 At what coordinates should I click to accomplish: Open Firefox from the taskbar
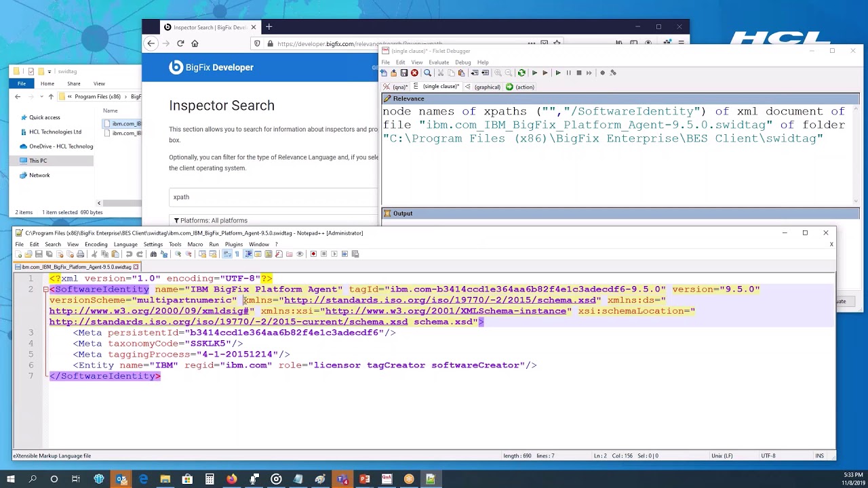(231, 479)
